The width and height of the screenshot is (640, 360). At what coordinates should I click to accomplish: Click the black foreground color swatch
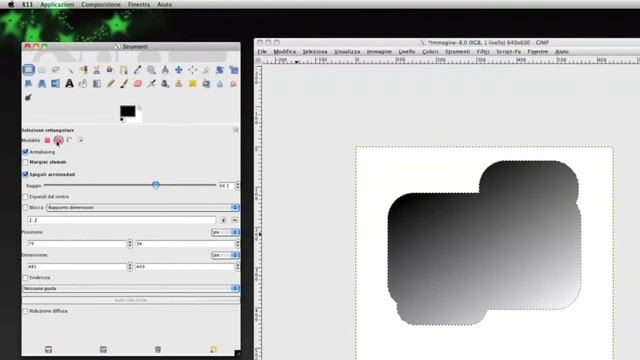pos(127,111)
